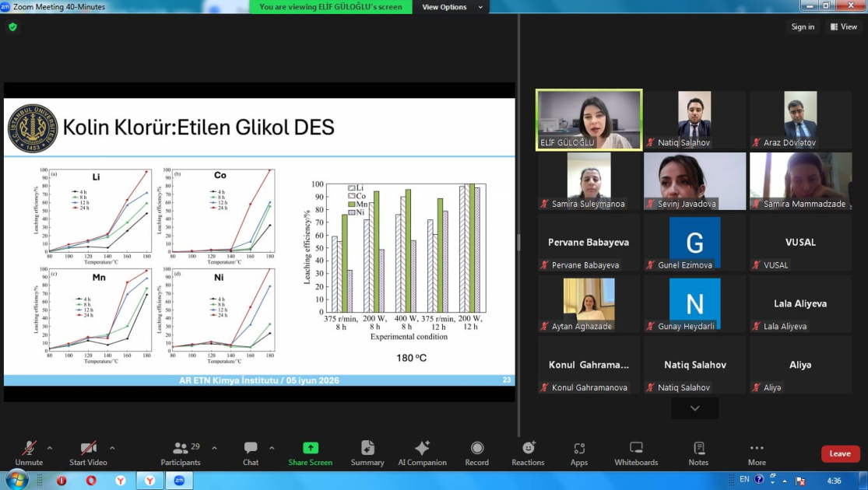Select Aliyə's participant tile
The image size is (868, 490).
(x=800, y=366)
